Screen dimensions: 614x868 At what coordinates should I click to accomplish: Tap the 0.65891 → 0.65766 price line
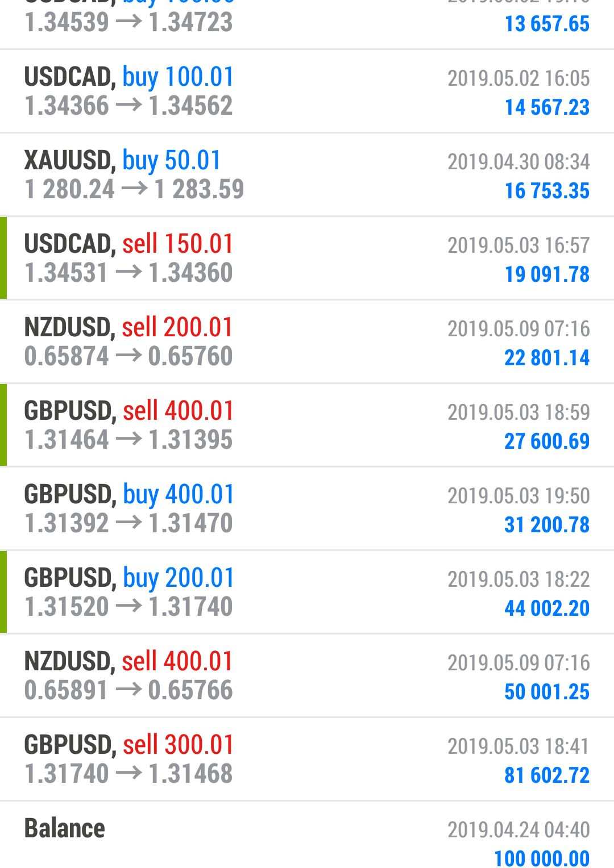click(128, 691)
